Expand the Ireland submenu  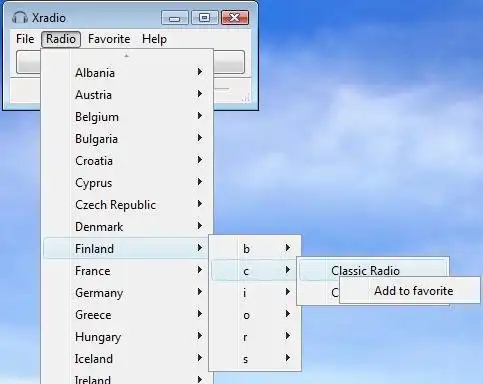click(127, 379)
